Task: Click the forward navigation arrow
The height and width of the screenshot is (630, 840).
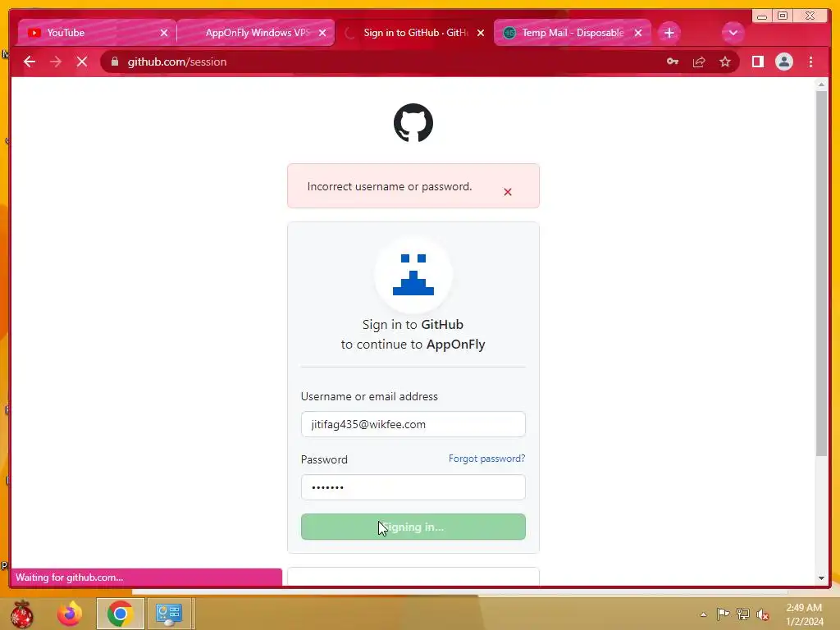Action: click(x=56, y=62)
